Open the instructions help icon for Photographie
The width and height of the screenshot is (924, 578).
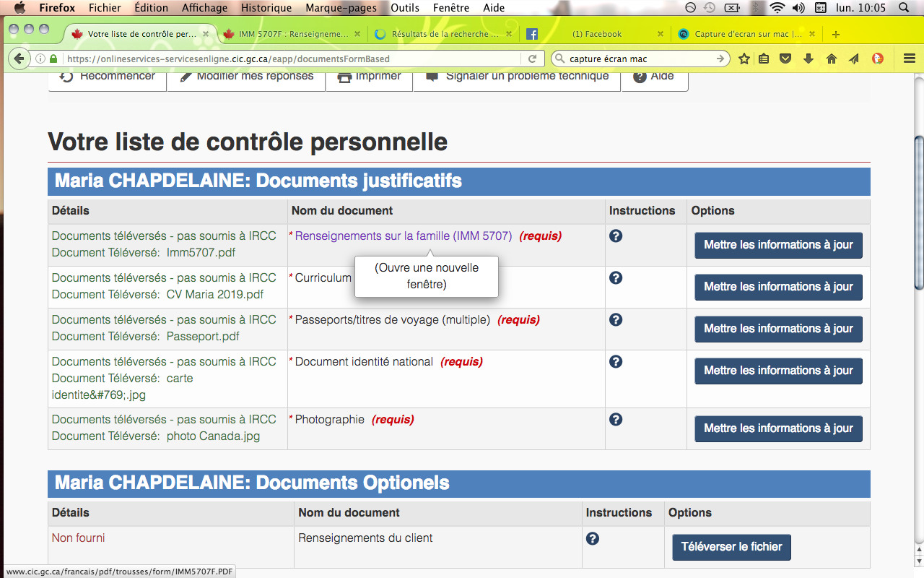(x=616, y=420)
